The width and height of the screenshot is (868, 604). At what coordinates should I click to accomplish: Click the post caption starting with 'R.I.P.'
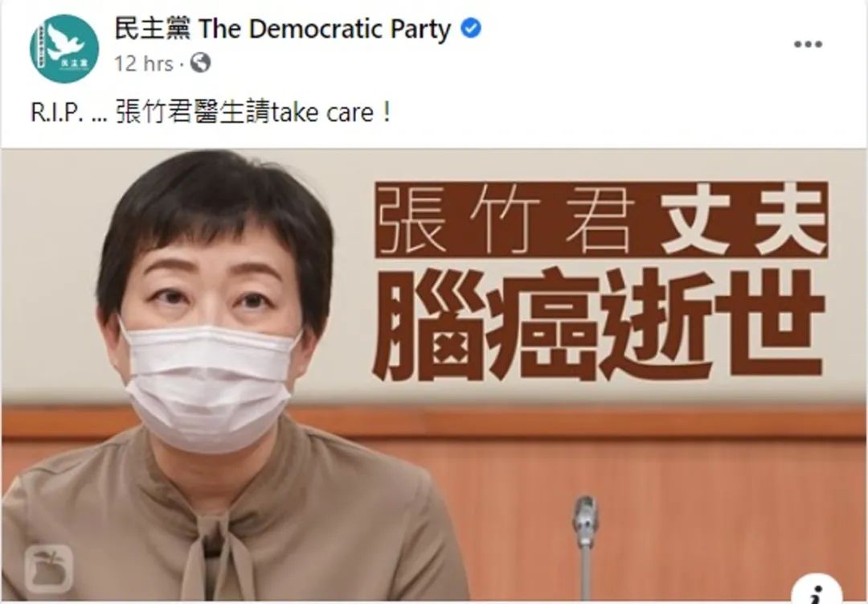pos(211,113)
